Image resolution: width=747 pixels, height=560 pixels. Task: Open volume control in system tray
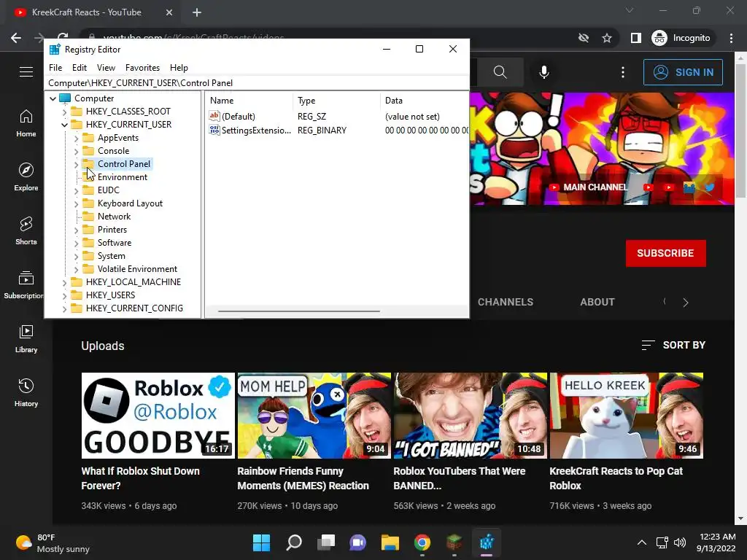coord(680,542)
